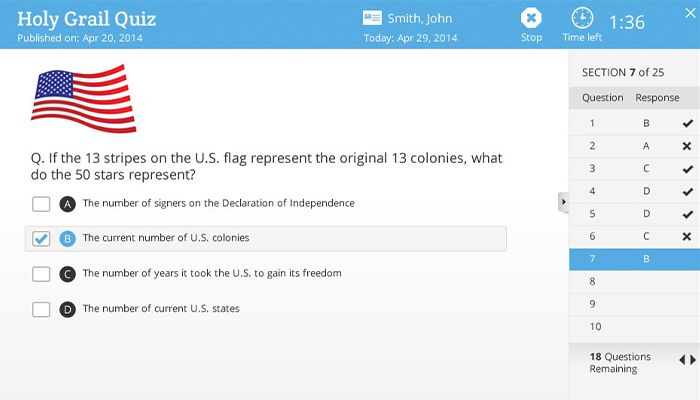Click the 18 Questions Remaining label
Screen dimensions: 700x400
click(x=620, y=362)
